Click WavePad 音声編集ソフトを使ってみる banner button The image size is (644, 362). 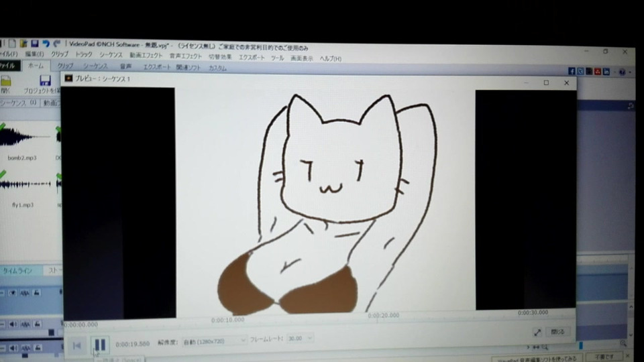537,358
